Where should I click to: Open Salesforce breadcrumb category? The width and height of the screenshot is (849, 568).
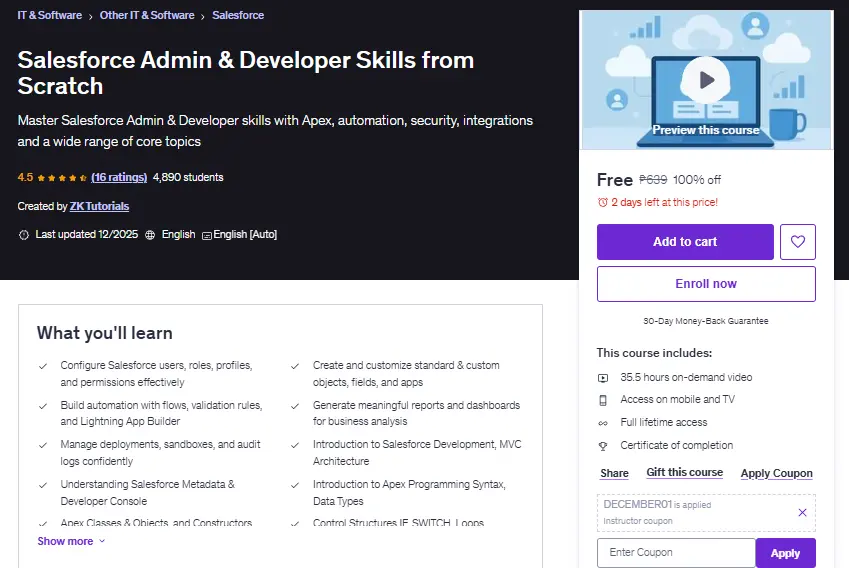238,15
